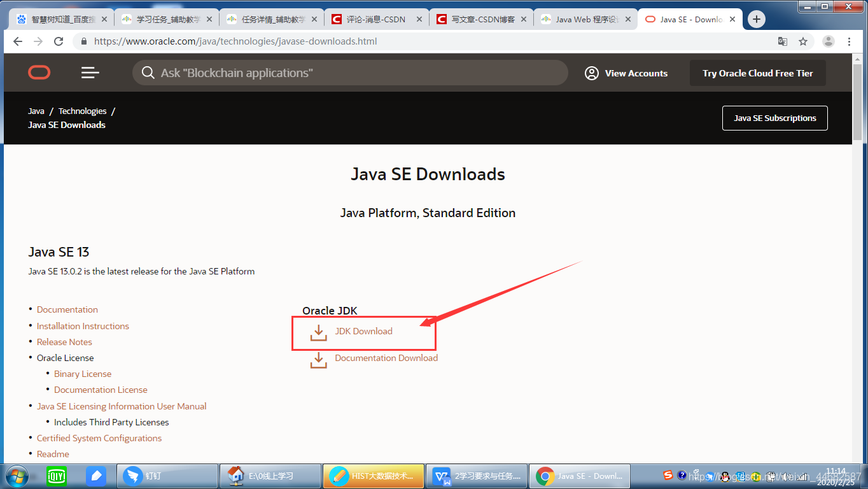Screen dimensions: 868x489
Task: Open the Chrome three-dot menu
Action: pyautogui.click(x=850, y=41)
